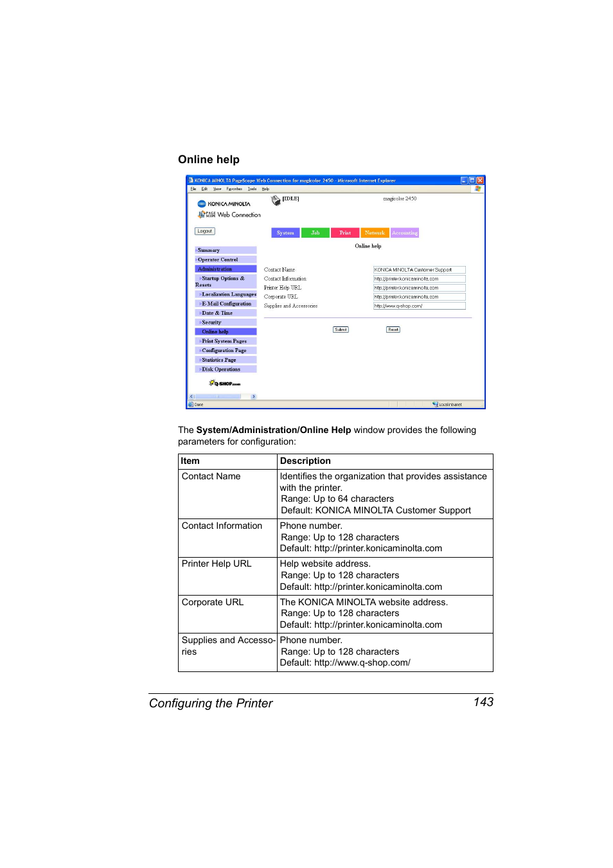613x868 pixels.
Task: Maximize the Internet Explorer window
Action: pyautogui.click(x=472, y=181)
